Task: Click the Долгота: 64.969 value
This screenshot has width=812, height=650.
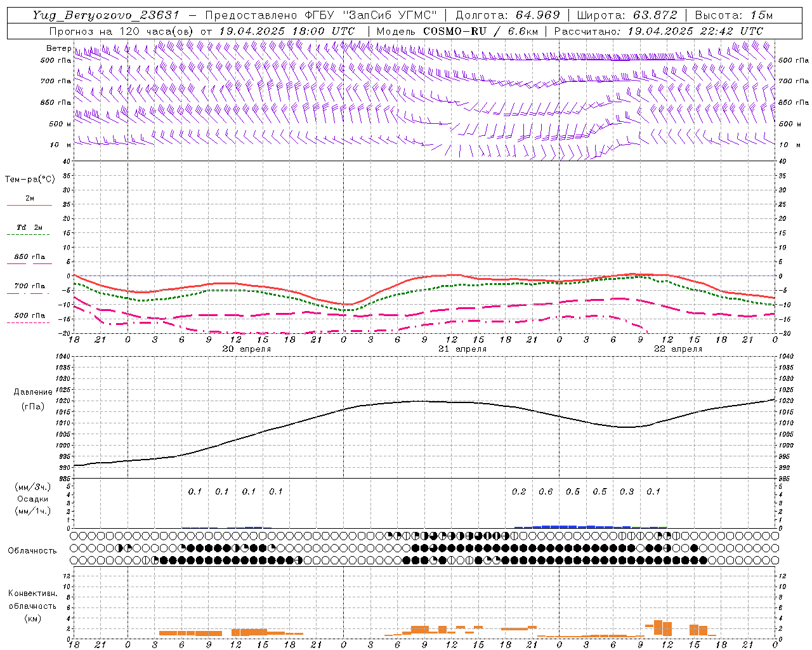Action: 507,15
